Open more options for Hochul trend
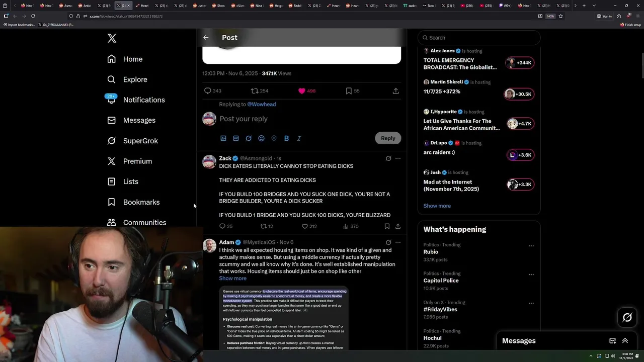This screenshot has width=644, height=362. pyautogui.click(x=531, y=332)
